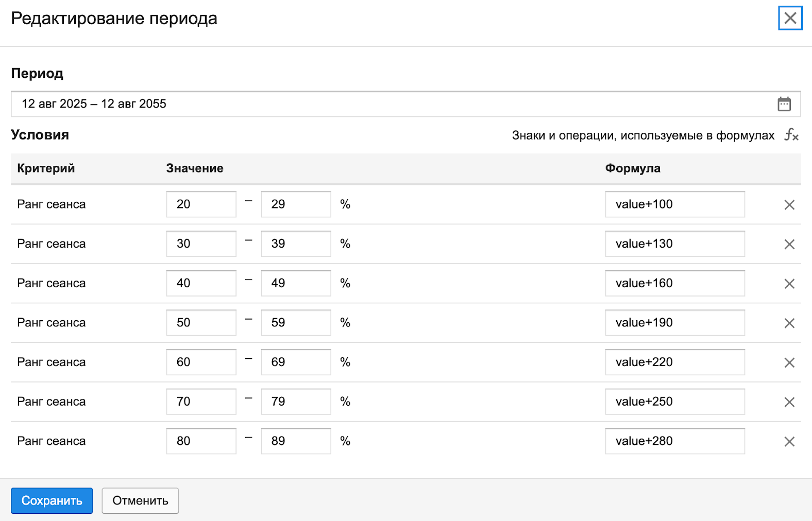Remove the row with formula value+250

point(789,402)
